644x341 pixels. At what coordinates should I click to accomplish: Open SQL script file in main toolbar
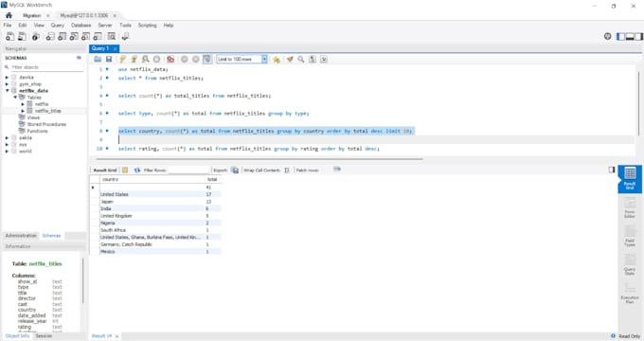pos(22,37)
